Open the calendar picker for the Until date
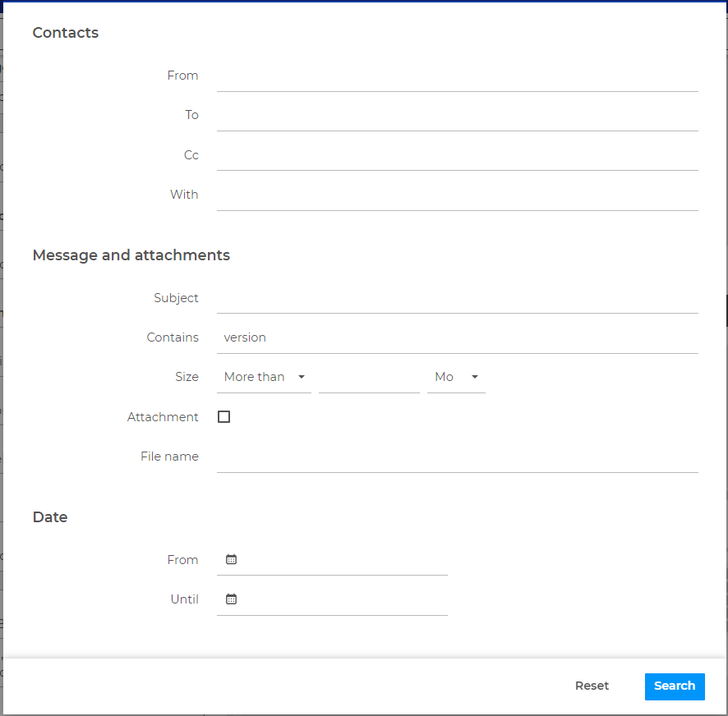 (x=231, y=599)
